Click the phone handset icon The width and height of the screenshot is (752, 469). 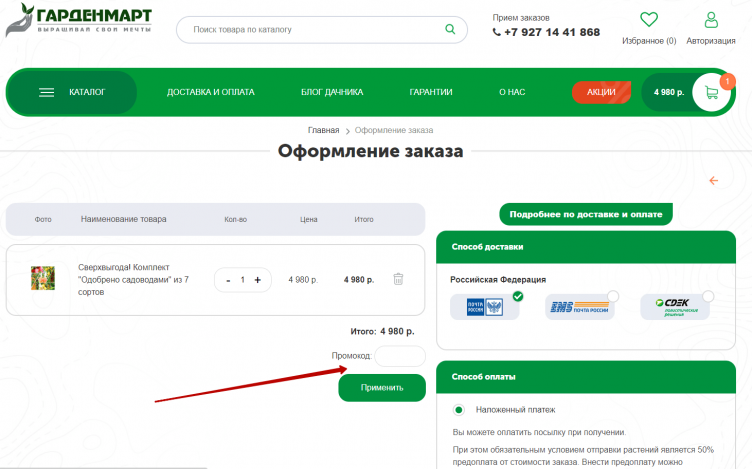coord(496,32)
